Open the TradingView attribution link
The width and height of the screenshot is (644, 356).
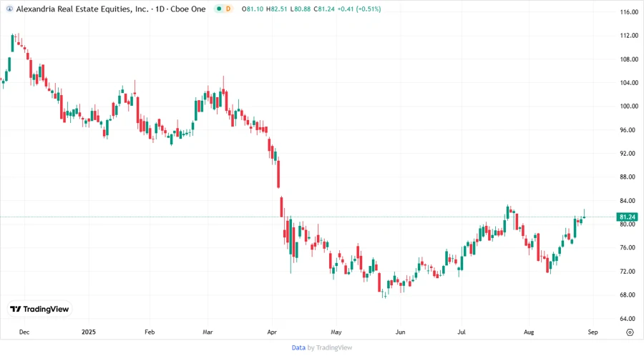point(335,347)
